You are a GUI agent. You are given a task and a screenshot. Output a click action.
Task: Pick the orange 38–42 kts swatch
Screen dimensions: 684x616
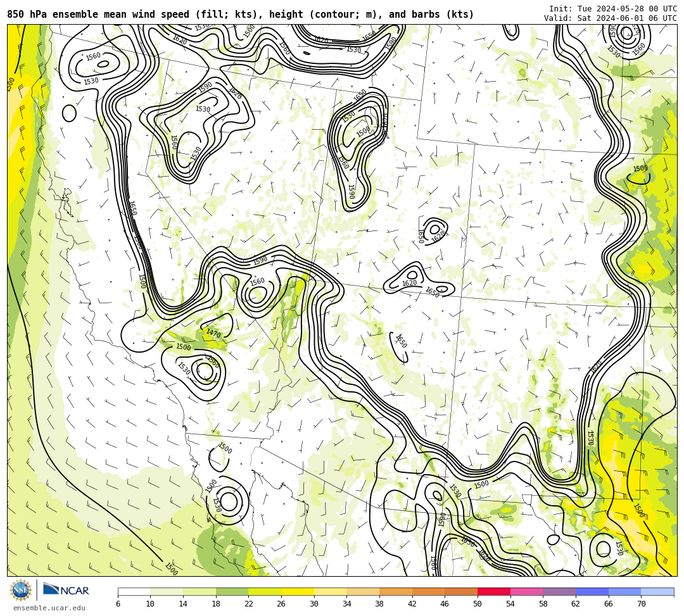(396, 591)
